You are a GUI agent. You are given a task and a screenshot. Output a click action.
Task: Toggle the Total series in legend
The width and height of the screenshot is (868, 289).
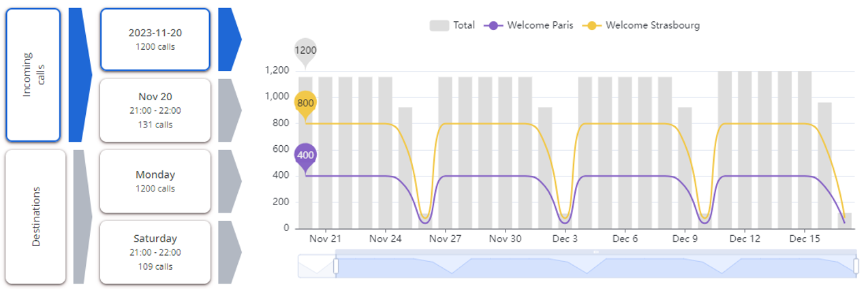452,25
